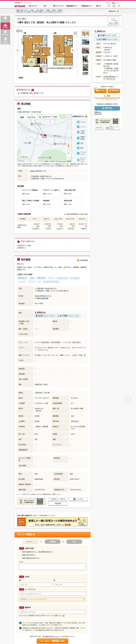
Task: Click the phone number input field
Action: (52, 612)
